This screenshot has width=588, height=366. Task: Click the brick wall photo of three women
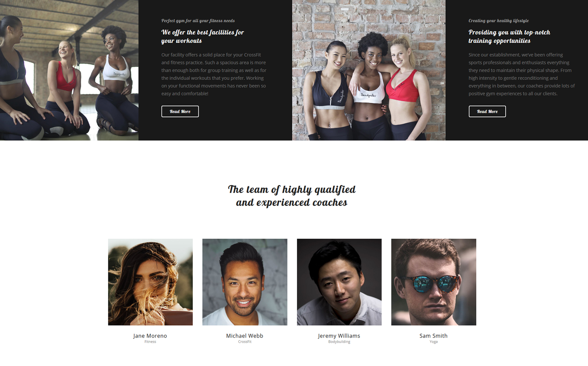tap(369, 70)
